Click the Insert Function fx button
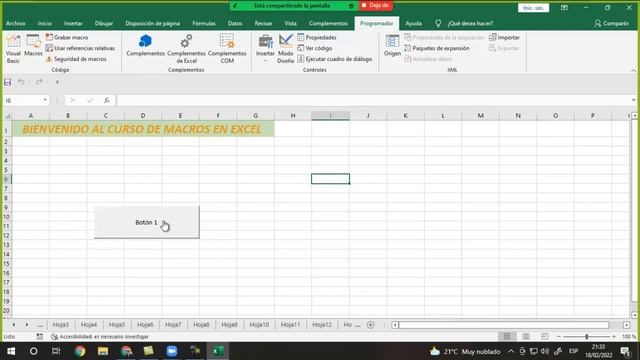Image resolution: width=640 pixels, height=360 pixels. 107,100
